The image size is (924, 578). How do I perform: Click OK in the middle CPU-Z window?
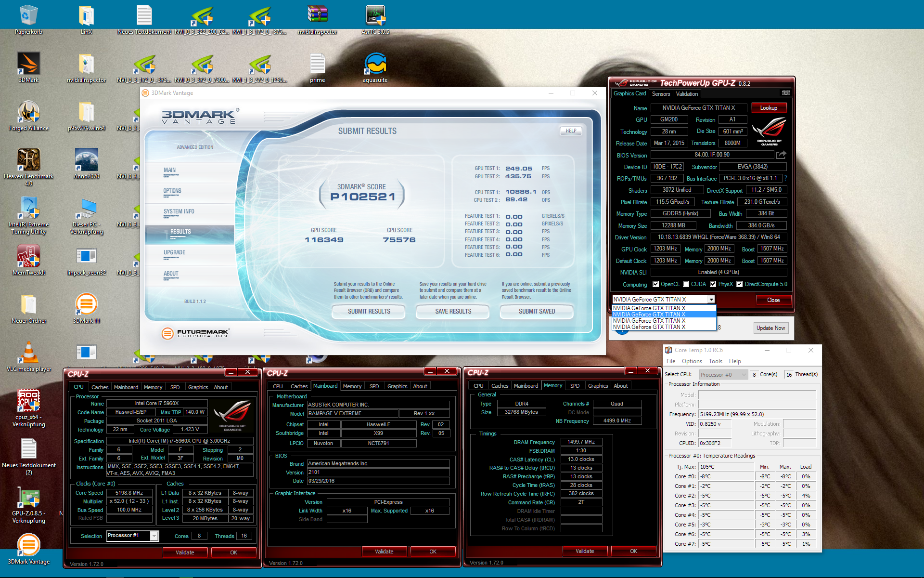[433, 552]
